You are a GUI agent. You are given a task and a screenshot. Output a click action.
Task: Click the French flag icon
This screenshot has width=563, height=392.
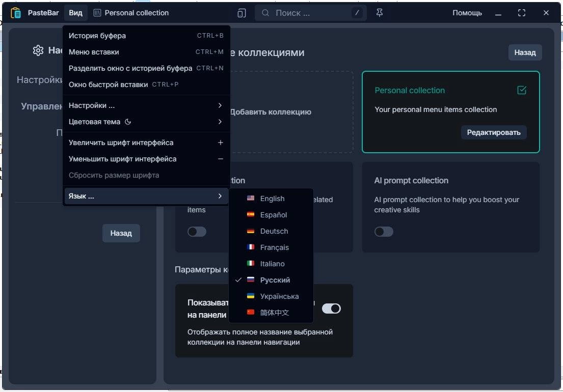pos(251,247)
